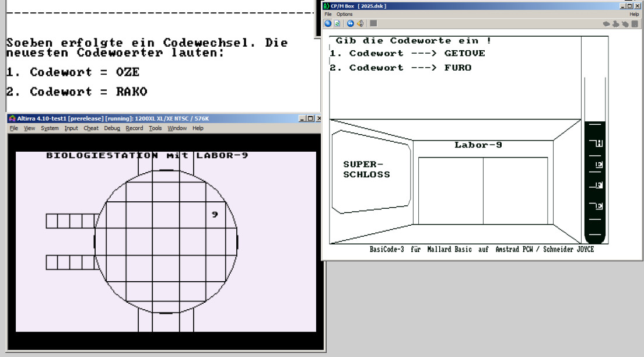Click the CP/M Box application icon in title bar
The height and width of the screenshot is (357, 644).
pyautogui.click(x=326, y=6)
